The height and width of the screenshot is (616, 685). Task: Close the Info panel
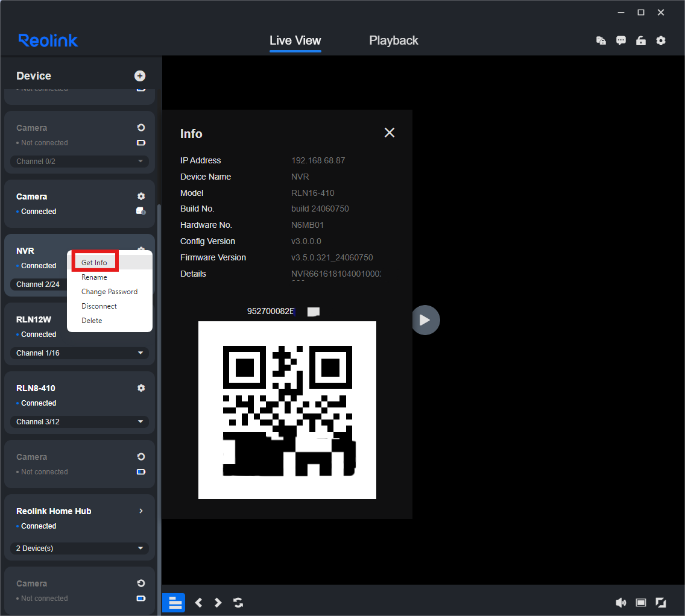coord(390,133)
